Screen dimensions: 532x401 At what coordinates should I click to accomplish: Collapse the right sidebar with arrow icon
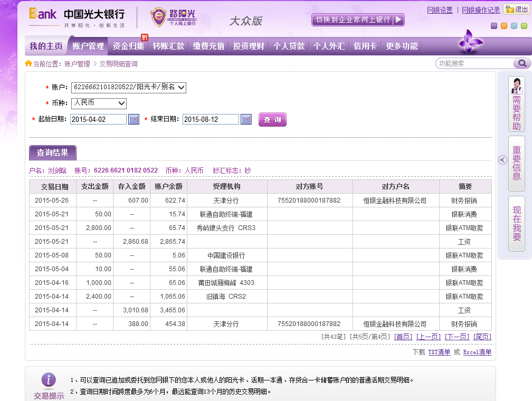tap(503, 160)
